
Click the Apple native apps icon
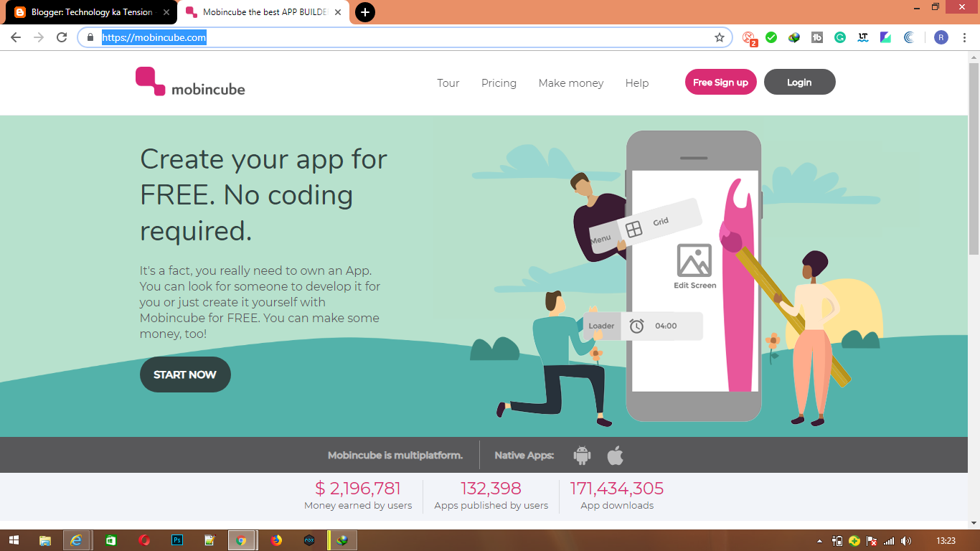615,455
